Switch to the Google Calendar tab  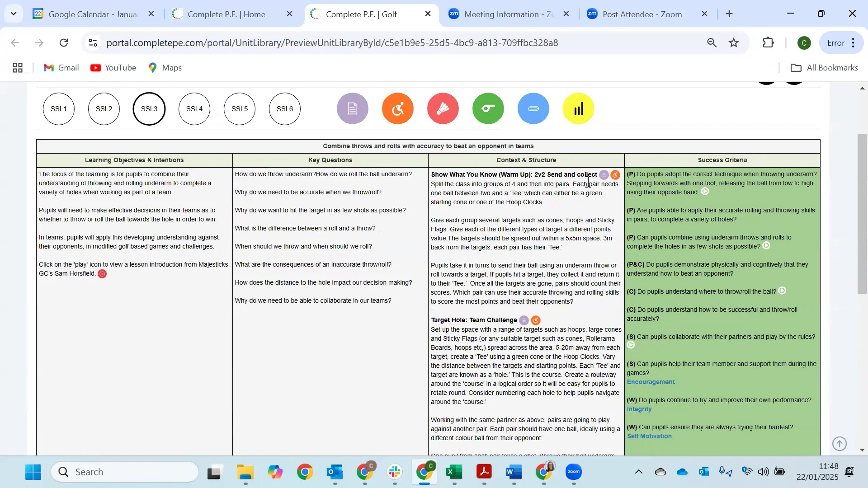click(93, 14)
